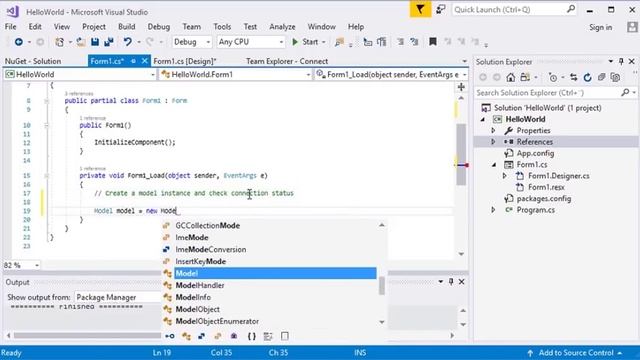Toggle the first IntelliSense filter icon
Screen dimensions: 640x360
pyautogui.click(x=169, y=336)
